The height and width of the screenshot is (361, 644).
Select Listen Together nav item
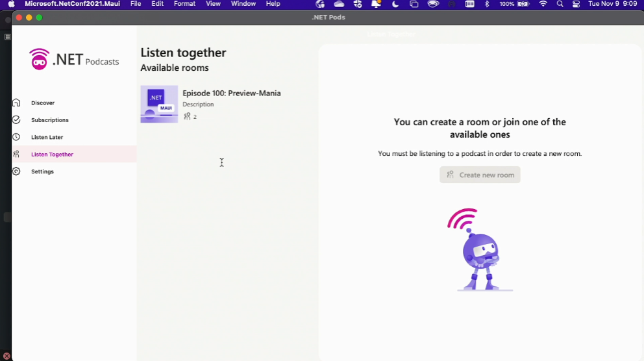click(75, 154)
